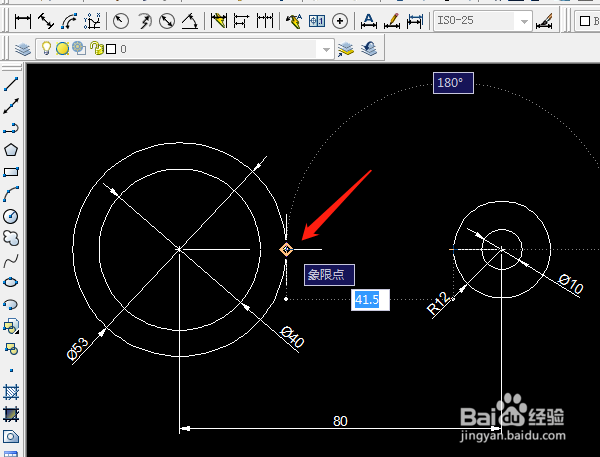Run the Dimension Update tool

point(415,21)
